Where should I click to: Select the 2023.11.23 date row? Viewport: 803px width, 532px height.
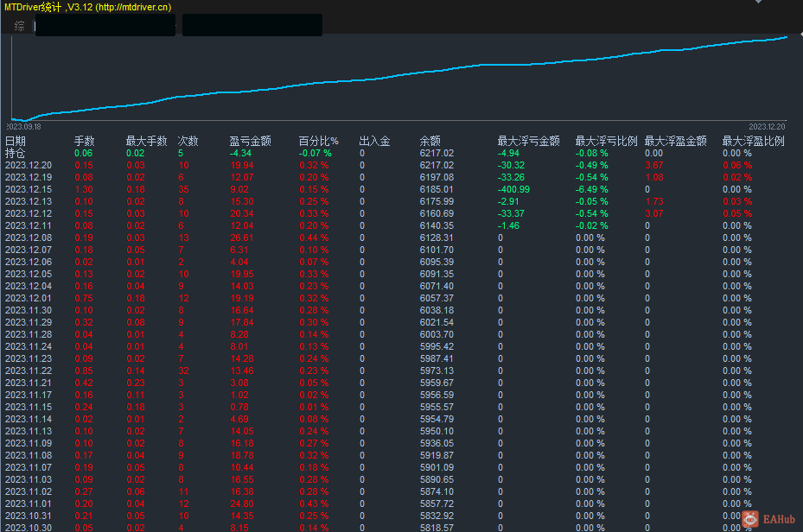click(29, 359)
